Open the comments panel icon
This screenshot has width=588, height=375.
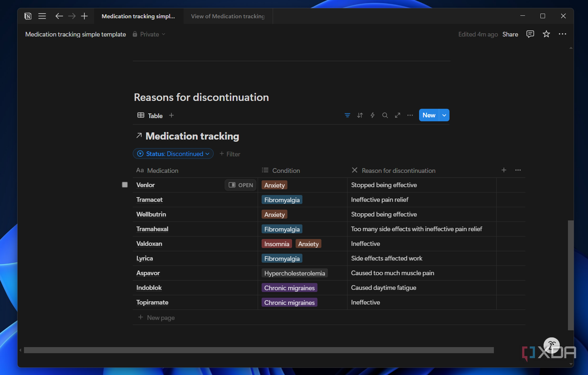(x=530, y=34)
